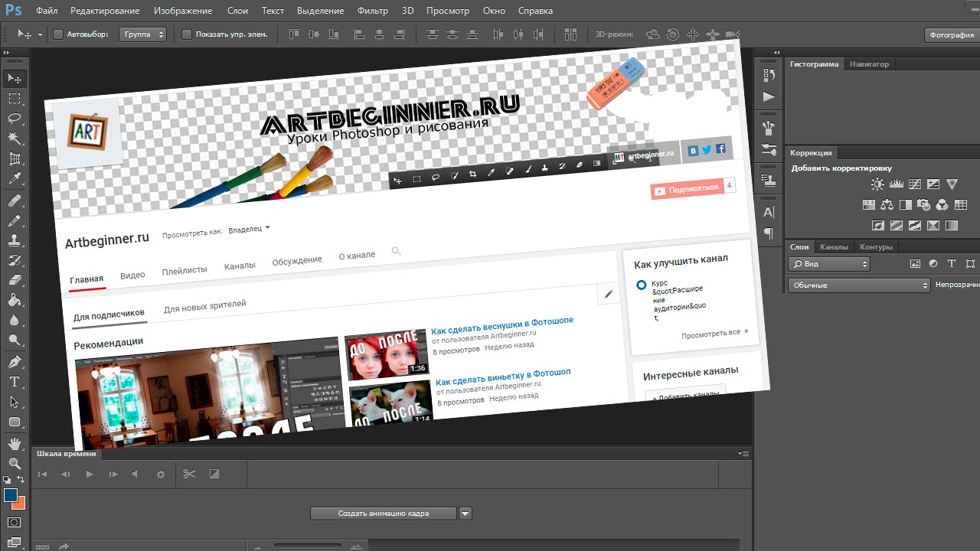Toggle Quick Mask mode

tap(15, 522)
